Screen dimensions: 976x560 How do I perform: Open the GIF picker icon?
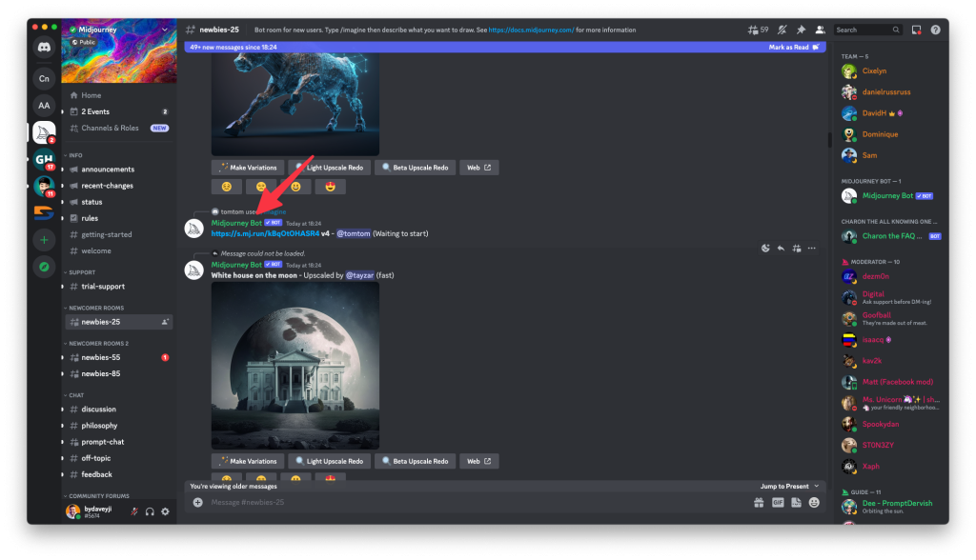click(778, 503)
